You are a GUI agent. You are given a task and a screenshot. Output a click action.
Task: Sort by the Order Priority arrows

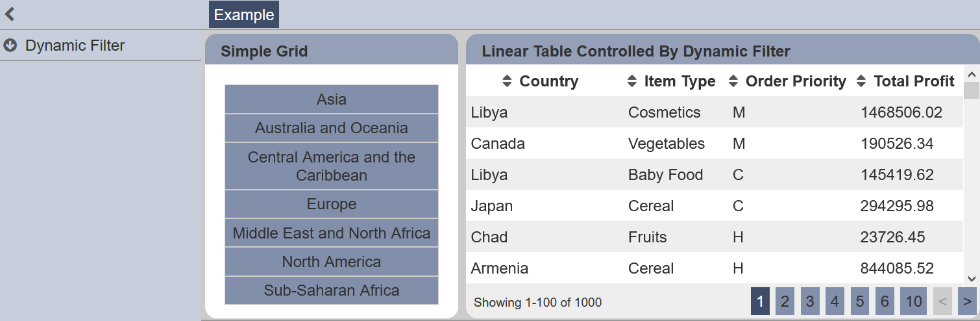coord(733,81)
